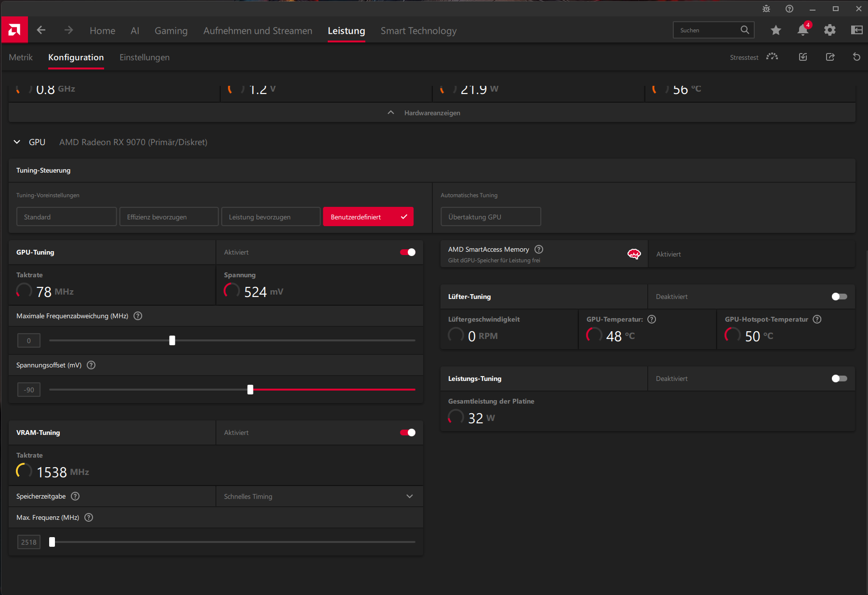Show help for AMD SmartAccess Memory
868x595 pixels.
click(x=539, y=249)
